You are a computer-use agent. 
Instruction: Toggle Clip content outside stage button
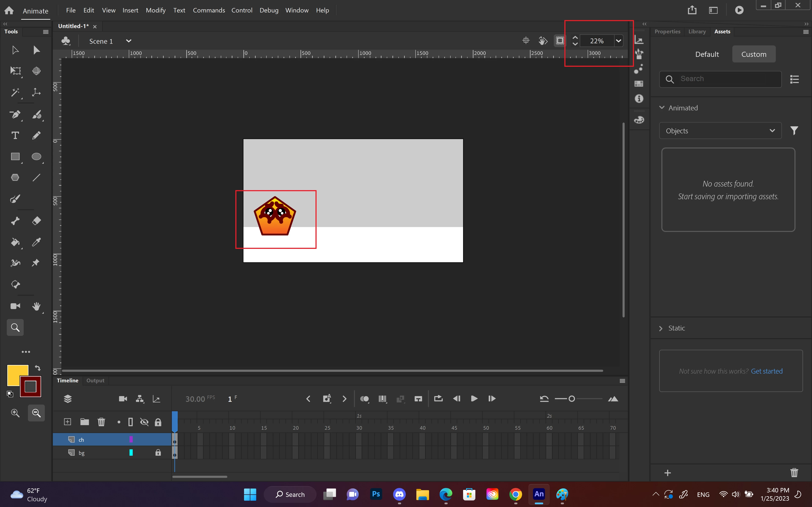click(560, 41)
